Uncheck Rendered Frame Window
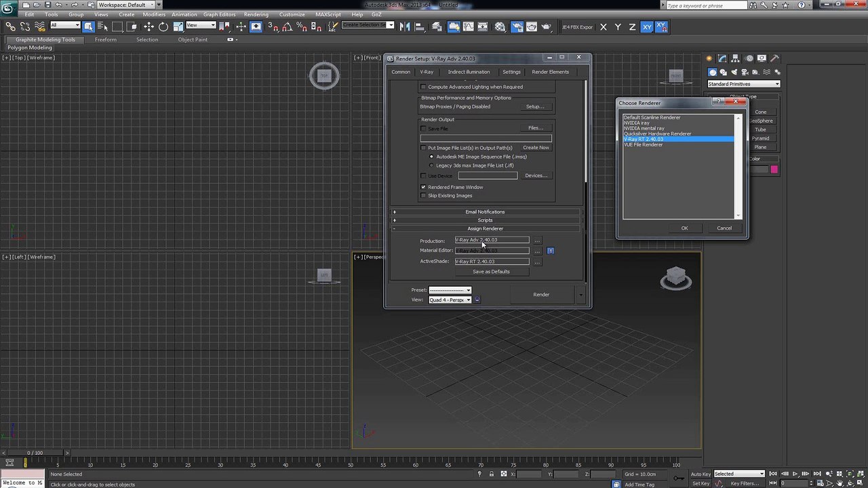868x488 pixels. pyautogui.click(x=424, y=187)
